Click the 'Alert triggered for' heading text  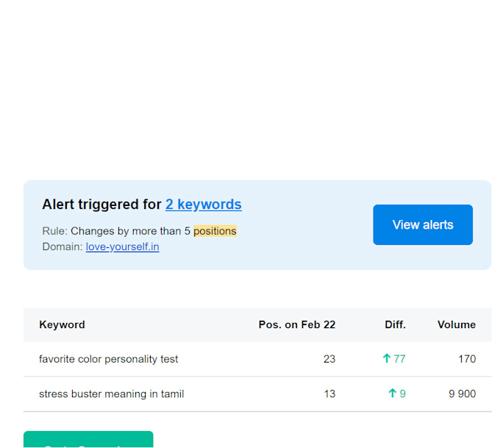tap(101, 205)
